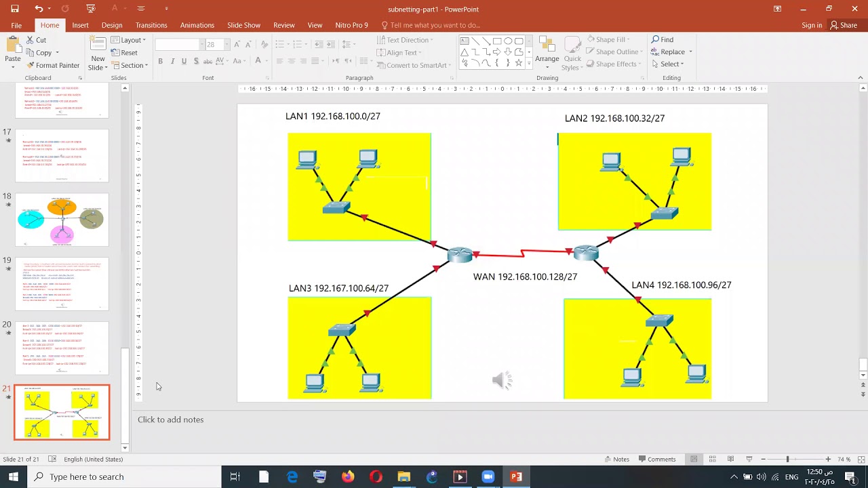Viewport: 868px width, 488px height.
Task: Select slide 18 thumbnail
Action: coord(62,220)
